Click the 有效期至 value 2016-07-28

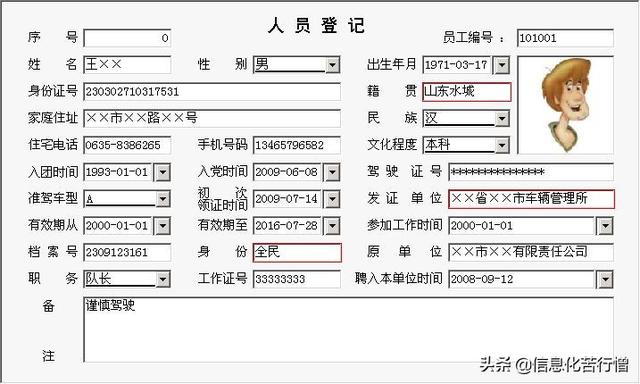[x=287, y=226]
